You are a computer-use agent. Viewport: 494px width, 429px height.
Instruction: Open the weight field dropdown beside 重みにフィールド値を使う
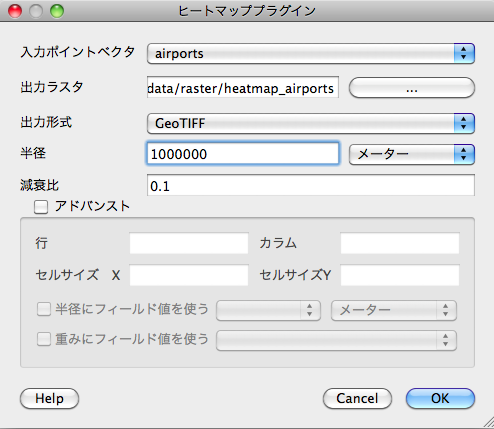(x=336, y=340)
